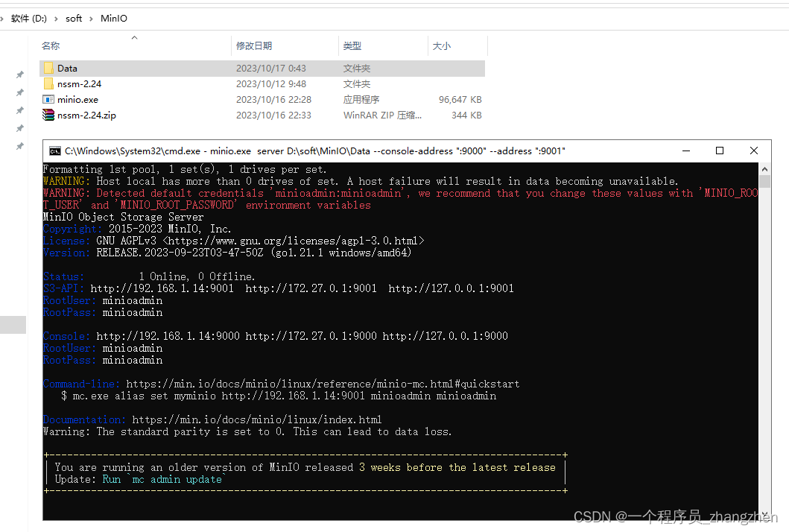Click the cmd window scrollbar up arrow
Screen dimensions: 789x532
click(764, 169)
